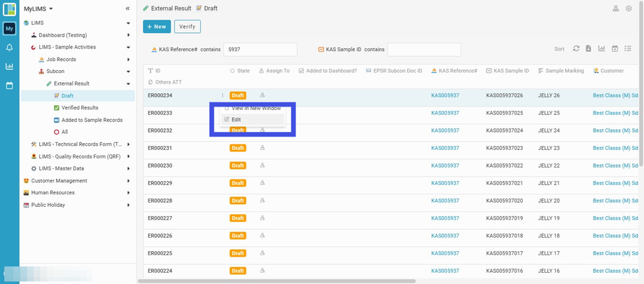This screenshot has width=644, height=284.
Task: Expand Public Holiday node
Action: [128, 205]
